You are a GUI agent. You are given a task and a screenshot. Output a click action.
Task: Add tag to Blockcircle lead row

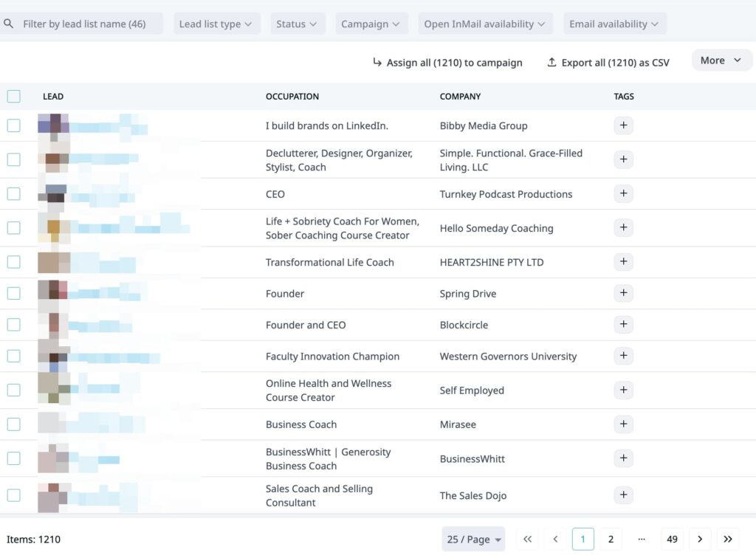click(x=623, y=325)
